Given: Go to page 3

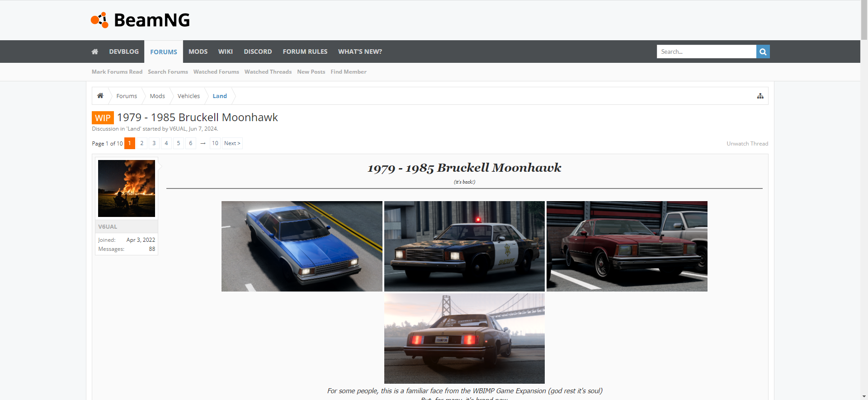Looking at the screenshot, I should point(154,143).
